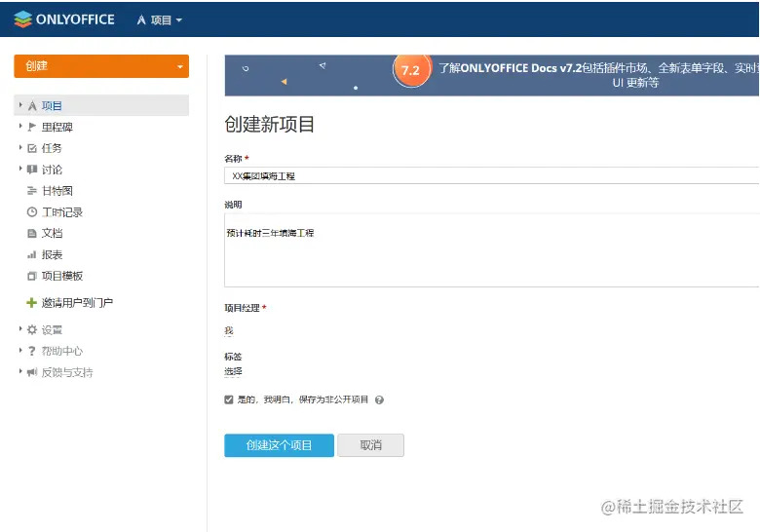Open 里程碑 in the sidebar
Screen dimensions: 760x532
pos(57,127)
